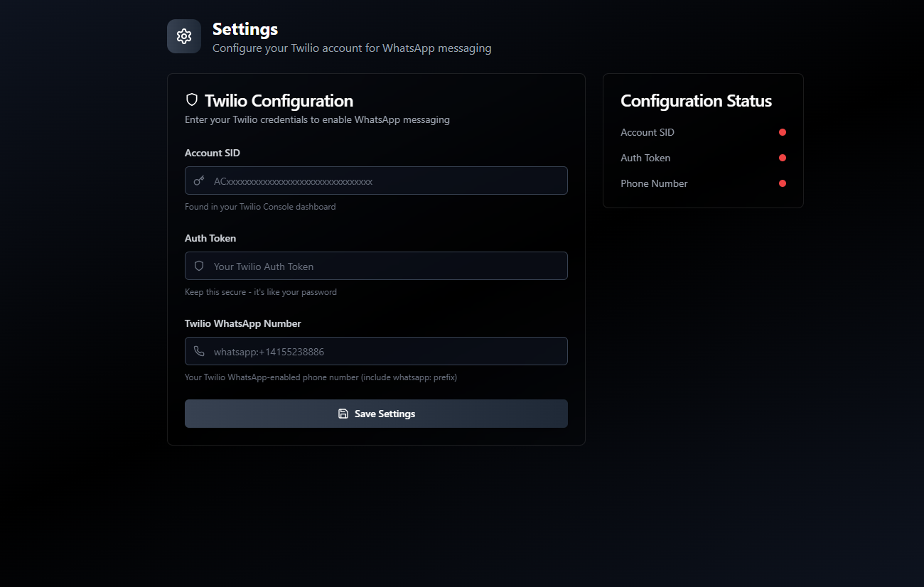Viewport: 924px width, 587px height.
Task: Click the red status dot for Account SID
Action: (783, 132)
